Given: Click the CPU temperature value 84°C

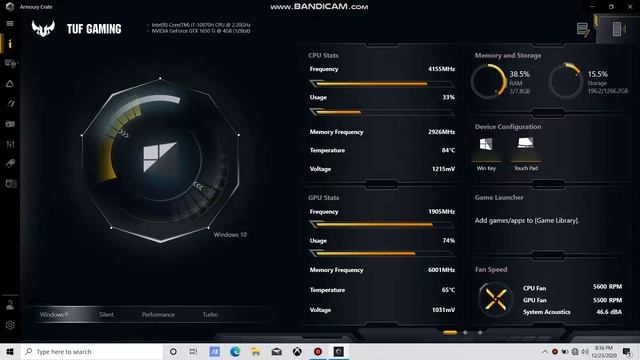Looking at the screenshot, I should [x=448, y=150].
